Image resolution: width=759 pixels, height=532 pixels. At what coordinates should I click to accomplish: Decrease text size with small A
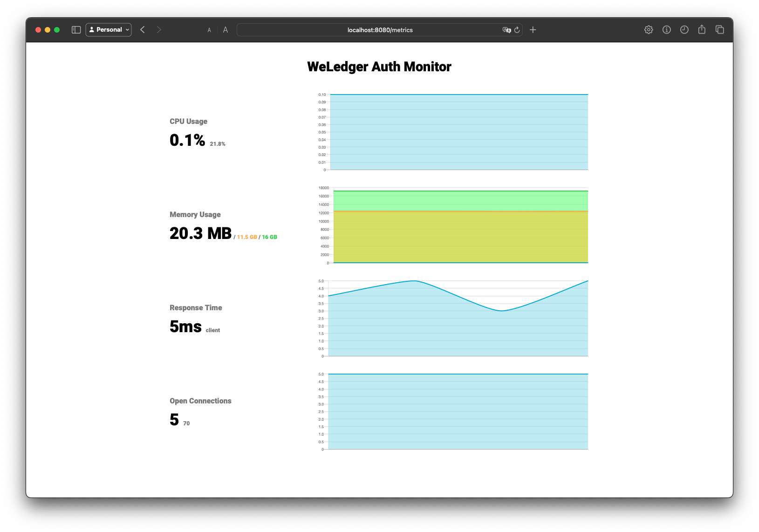coord(209,30)
